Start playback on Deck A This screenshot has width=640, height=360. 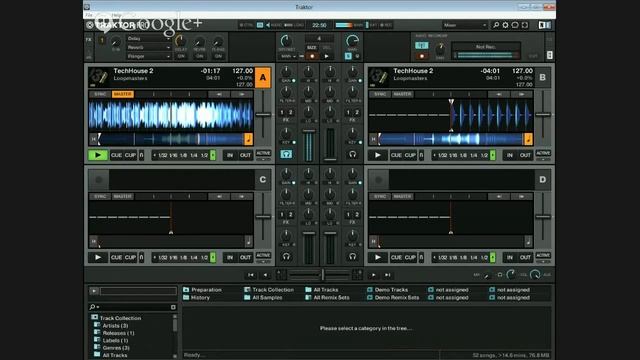tap(98, 155)
